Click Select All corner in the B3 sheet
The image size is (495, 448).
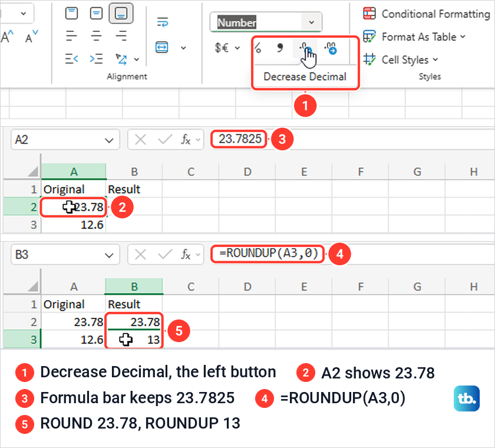[x=32, y=286]
